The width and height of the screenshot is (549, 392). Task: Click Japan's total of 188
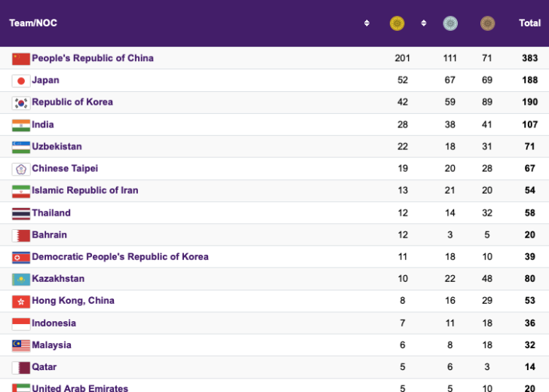pos(529,80)
